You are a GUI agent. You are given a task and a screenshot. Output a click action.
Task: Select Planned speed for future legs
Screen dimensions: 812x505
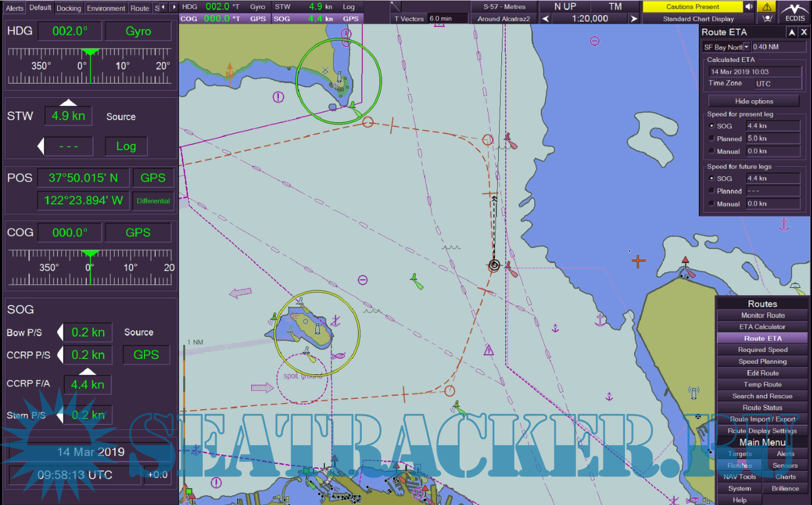(x=712, y=191)
